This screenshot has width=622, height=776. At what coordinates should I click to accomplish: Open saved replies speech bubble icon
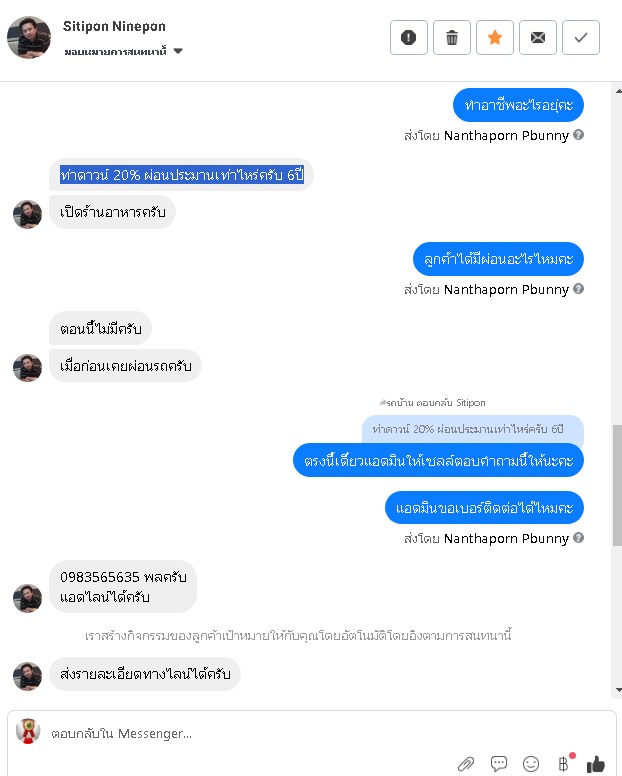click(x=499, y=763)
